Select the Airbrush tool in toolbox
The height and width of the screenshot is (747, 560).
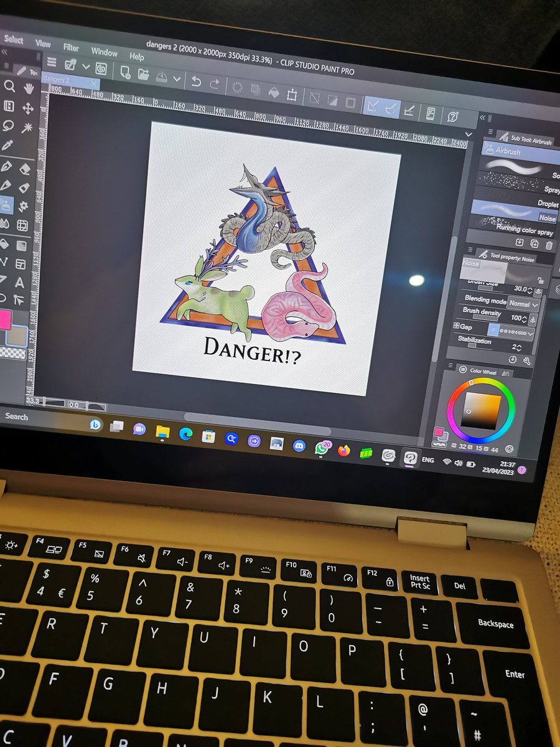(x=6, y=204)
